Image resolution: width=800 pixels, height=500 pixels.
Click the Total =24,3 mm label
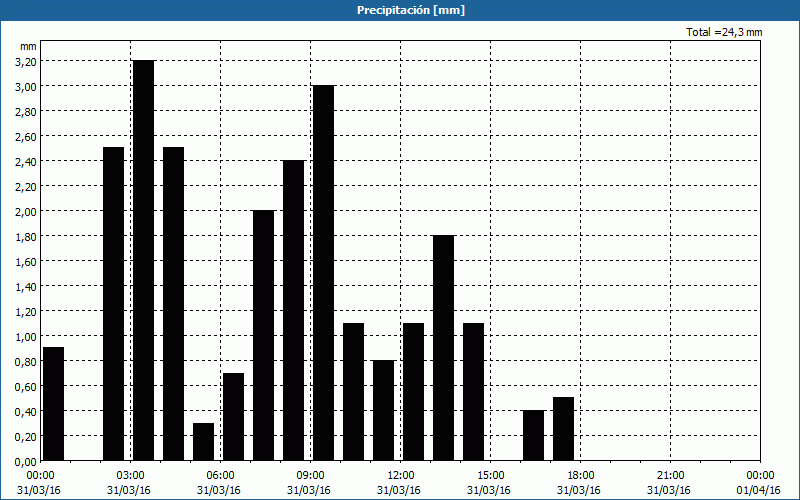(724, 32)
